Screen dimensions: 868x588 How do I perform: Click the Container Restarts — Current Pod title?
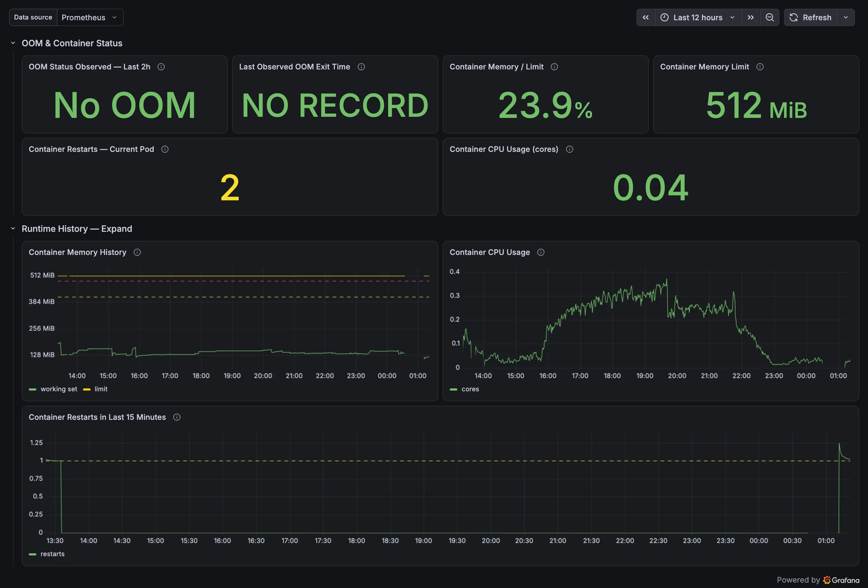click(x=92, y=149)
